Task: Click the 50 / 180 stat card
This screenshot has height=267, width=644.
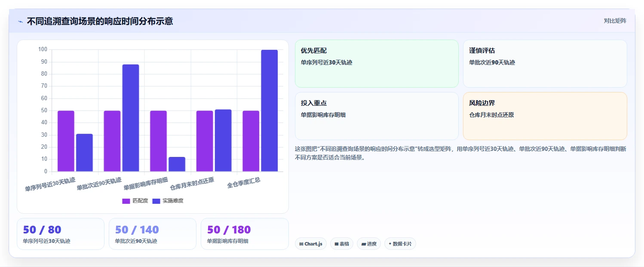Action: pos(245,234)
